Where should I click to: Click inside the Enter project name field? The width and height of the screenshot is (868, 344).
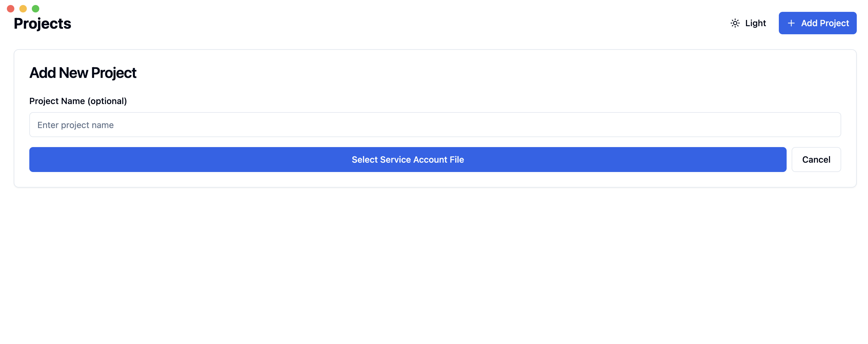point(435,125)
